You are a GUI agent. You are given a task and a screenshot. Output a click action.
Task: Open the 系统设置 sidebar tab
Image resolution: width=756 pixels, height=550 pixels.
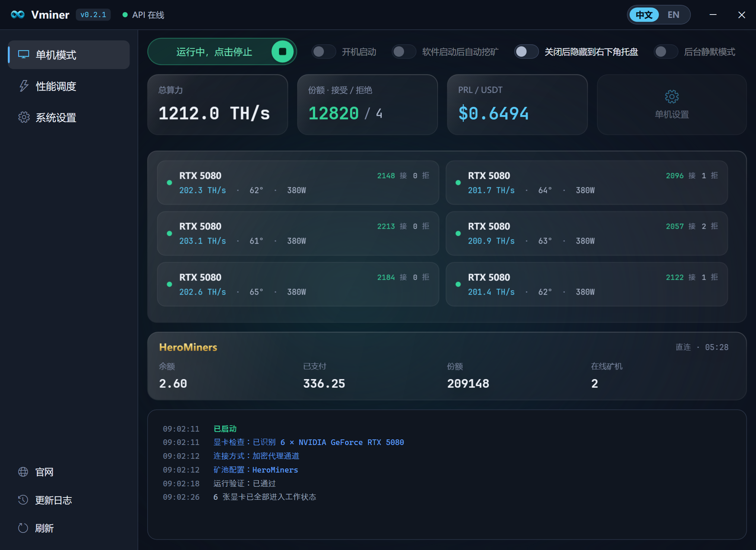click(x=69, y=117)
